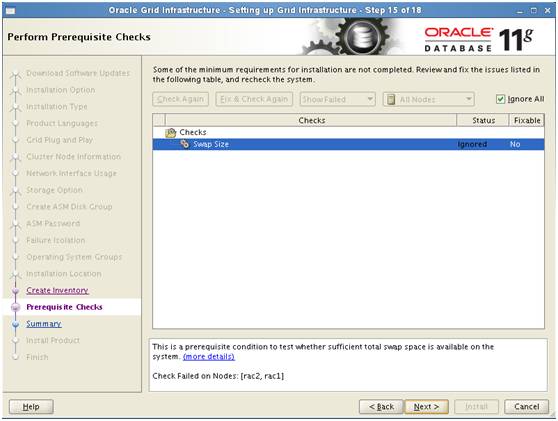Screen dimensions: 558x421
Task: Open Help for this step
Action: coord(31,406)
